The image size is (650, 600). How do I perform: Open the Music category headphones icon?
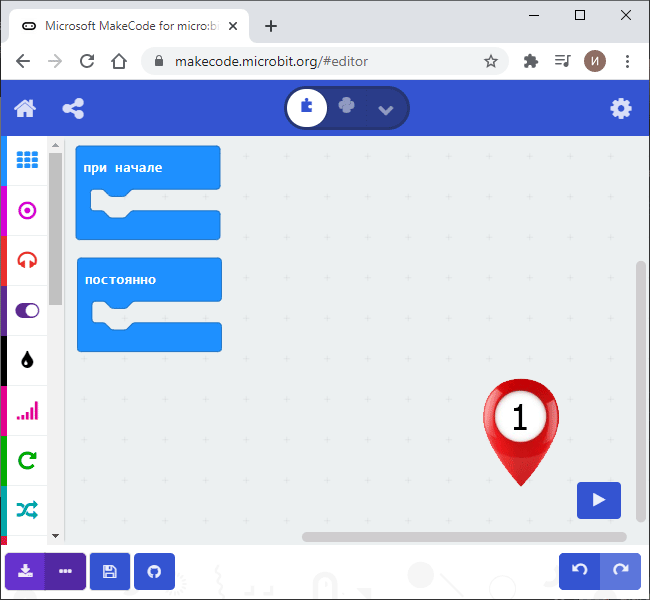tap(27, 261)
